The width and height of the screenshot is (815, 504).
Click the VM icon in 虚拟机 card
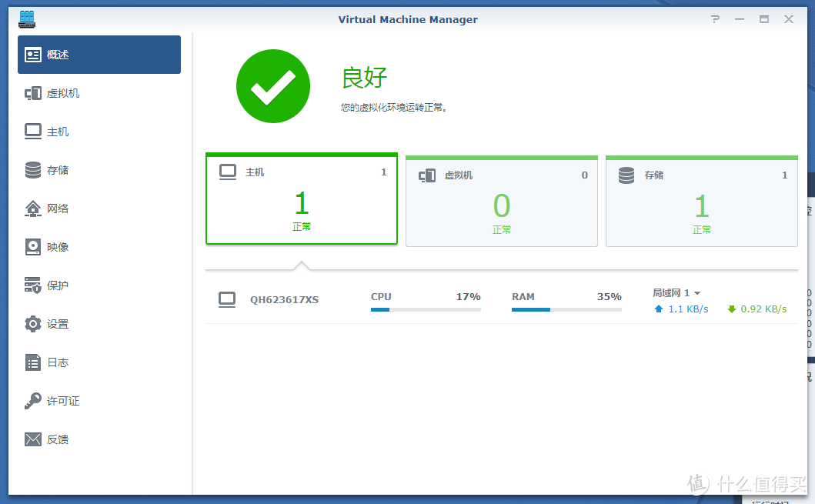tap(427, 175)
